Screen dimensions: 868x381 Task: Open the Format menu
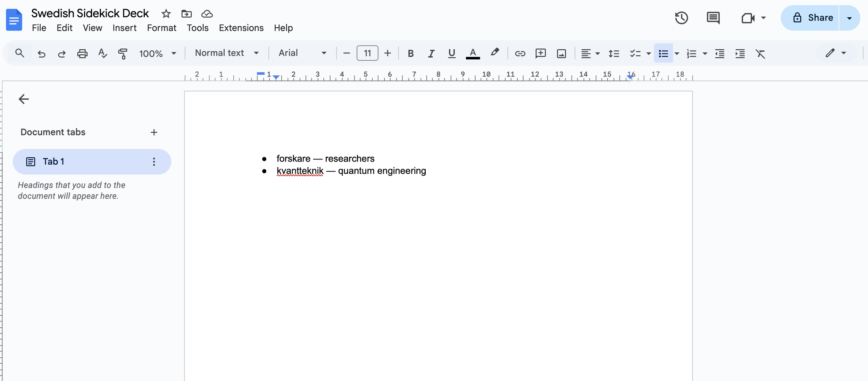(x=161, y=28)
